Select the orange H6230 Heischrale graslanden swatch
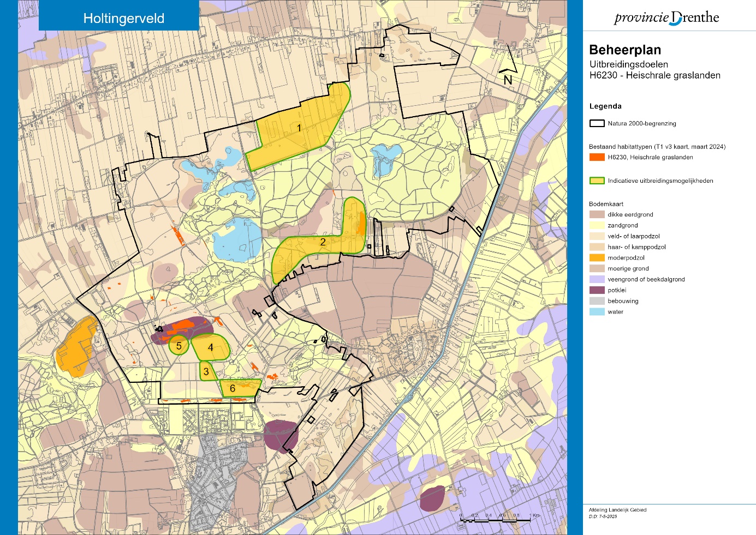Image resolution: width=756 pixels, height=535 pixels. (x=597, y=157)
